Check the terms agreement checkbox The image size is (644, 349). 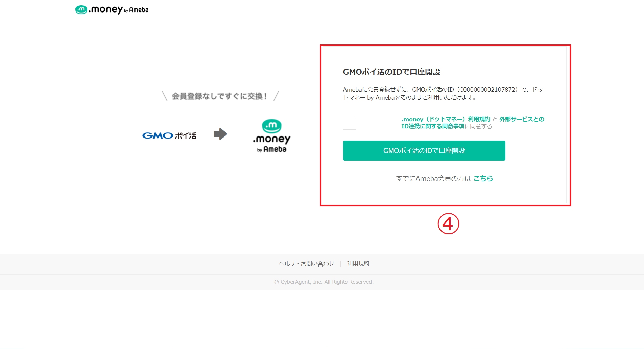tap(350, 123)
